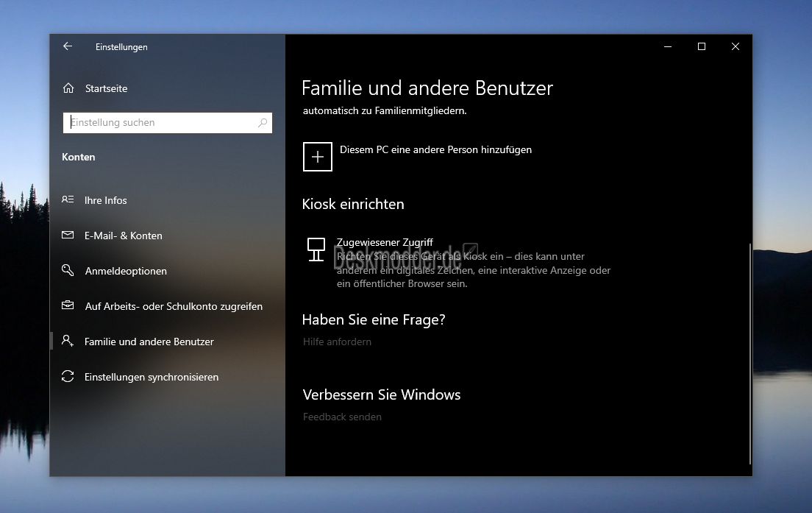Click the search magnifier icon

[263, 123]
